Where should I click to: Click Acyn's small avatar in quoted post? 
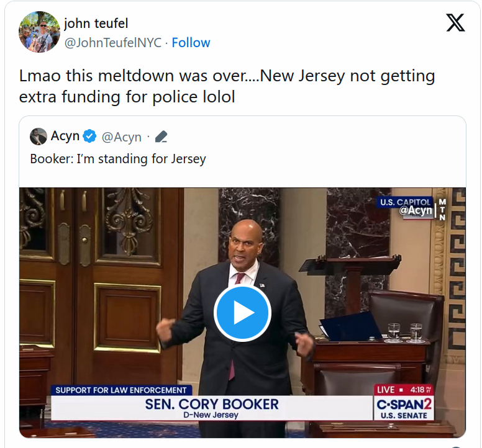click(x=39, y=137)
